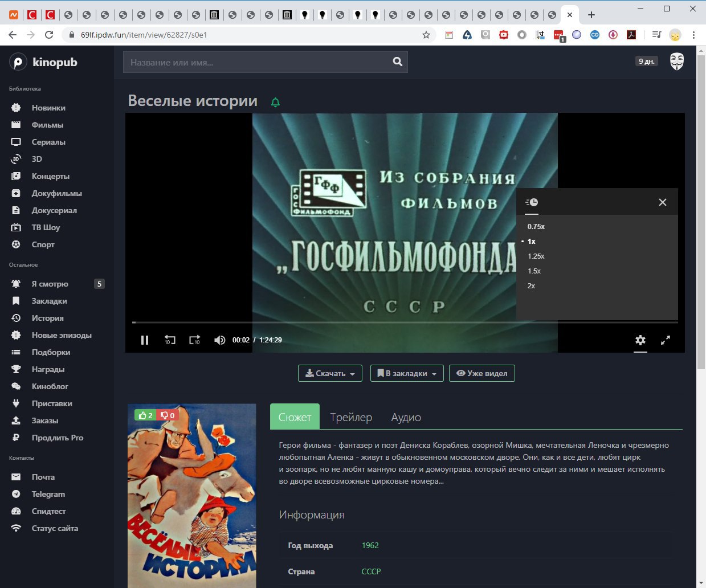This screenshot has width=706, height=588.
Task: Open Спидтест page
Action: [49, 511]
